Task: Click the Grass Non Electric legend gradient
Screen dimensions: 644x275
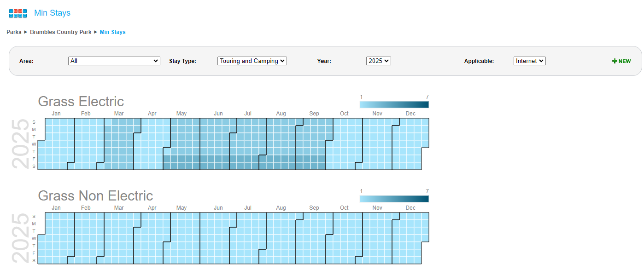Action: 394,199
